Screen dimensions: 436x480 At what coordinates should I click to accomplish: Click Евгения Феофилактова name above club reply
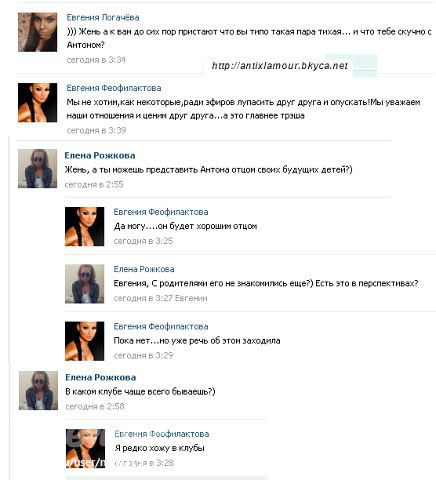pos(162,434)
